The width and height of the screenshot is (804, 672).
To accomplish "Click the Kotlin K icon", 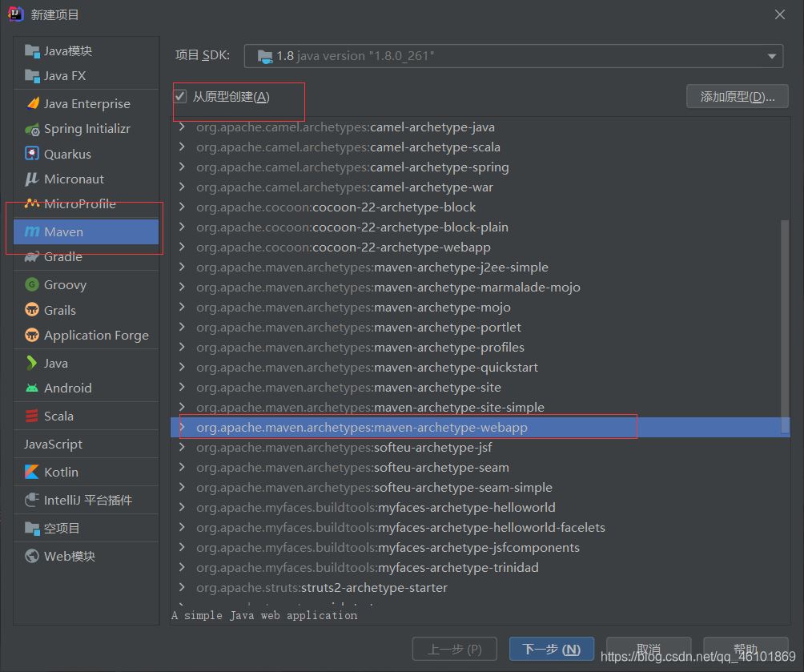I will (x=32, y=472).
